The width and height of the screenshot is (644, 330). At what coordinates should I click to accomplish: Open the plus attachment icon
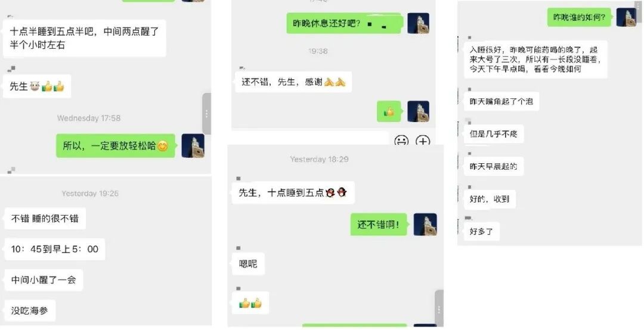pyautogui.click(x=423, y=141)
